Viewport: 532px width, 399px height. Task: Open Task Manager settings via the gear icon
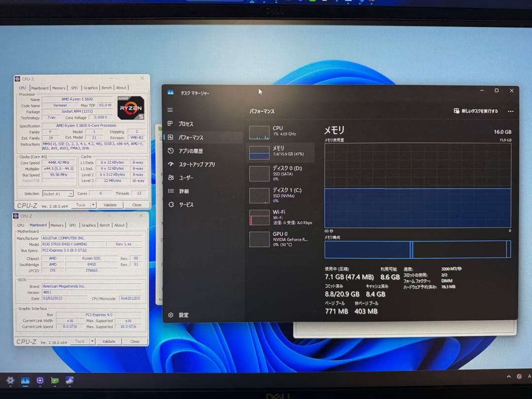171,315
